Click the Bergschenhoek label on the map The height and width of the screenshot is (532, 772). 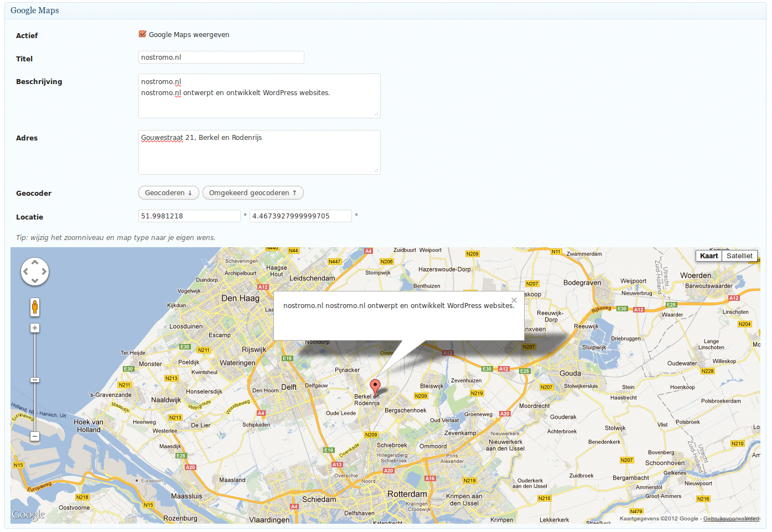(x=406, y=410)
